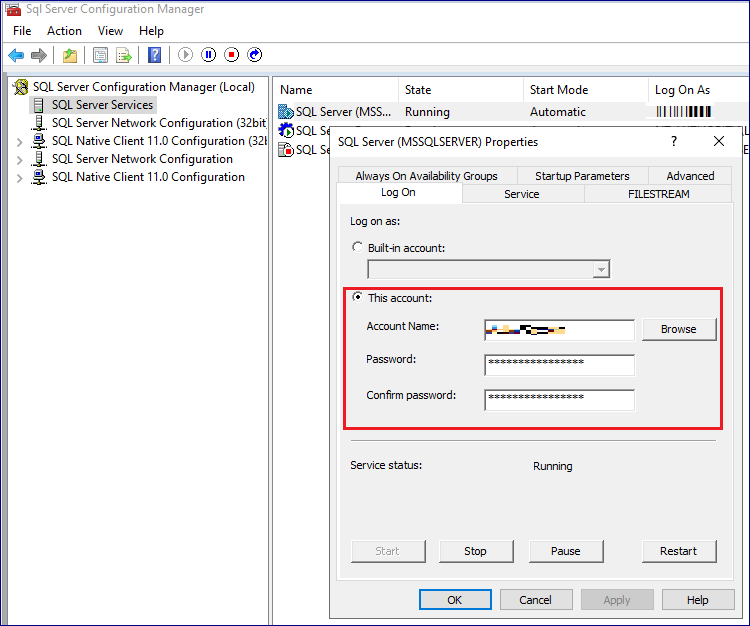This screenshot has width=750, height=626.
Task: Click the dialog's Help button
Action: [x=698, y=600]
